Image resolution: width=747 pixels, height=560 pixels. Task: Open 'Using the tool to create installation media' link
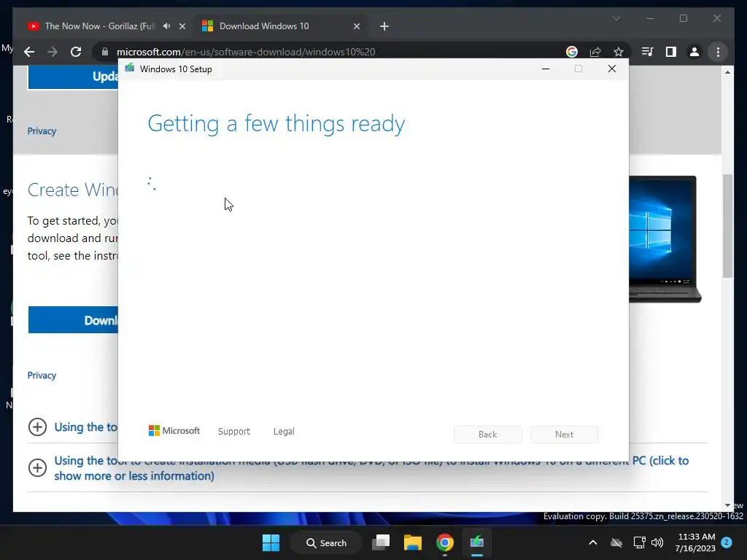click(x=371, y=468)
